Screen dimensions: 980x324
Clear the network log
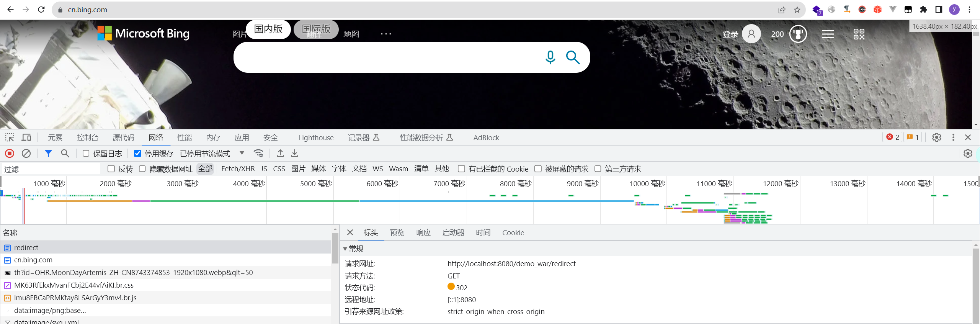pyautogui.click(x=26, y=154)
